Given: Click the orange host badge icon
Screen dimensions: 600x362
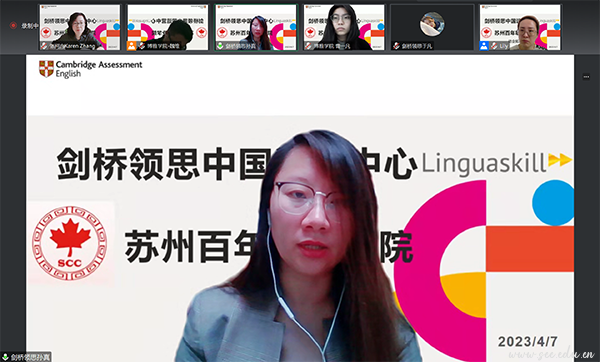Looking at the screenshot, I should click(x=132, y=46).
